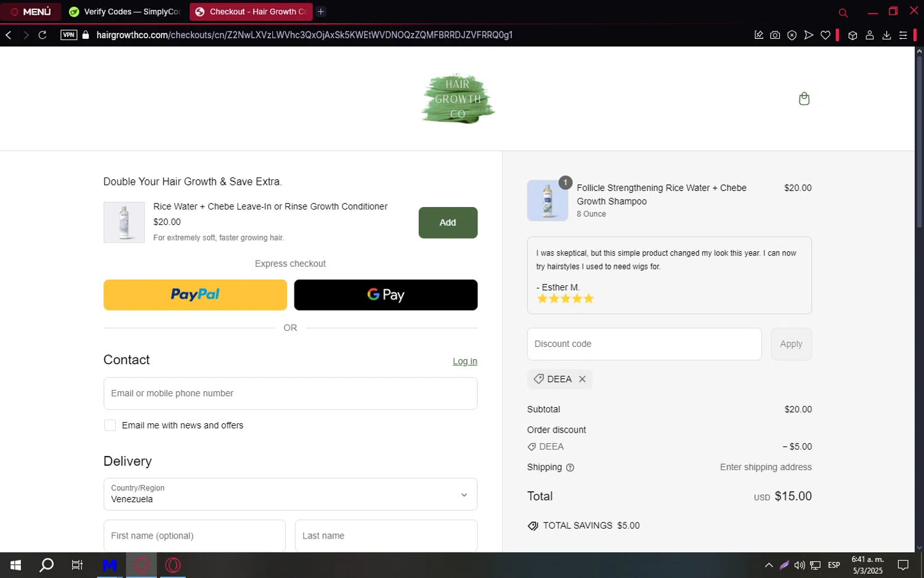
Task: Click the conditioner upsell product thumbnail
Action: [124, 222]
